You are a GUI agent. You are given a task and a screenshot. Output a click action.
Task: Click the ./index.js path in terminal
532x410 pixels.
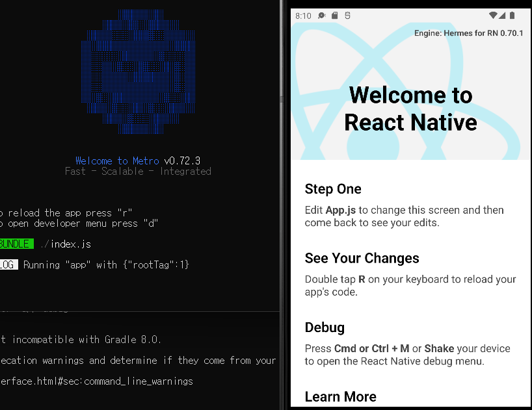66,244
